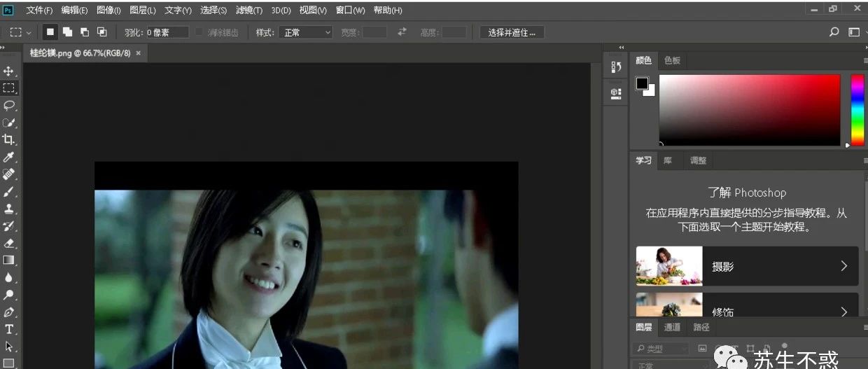Click the 选择并遮住 button
This screenshot has width=868, height=369.
(512, 32)
